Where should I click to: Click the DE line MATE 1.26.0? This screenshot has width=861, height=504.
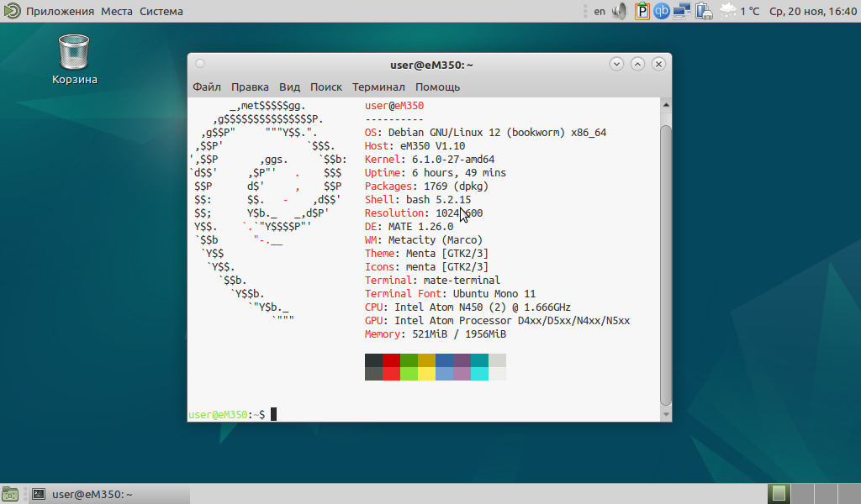pos(409,227)
